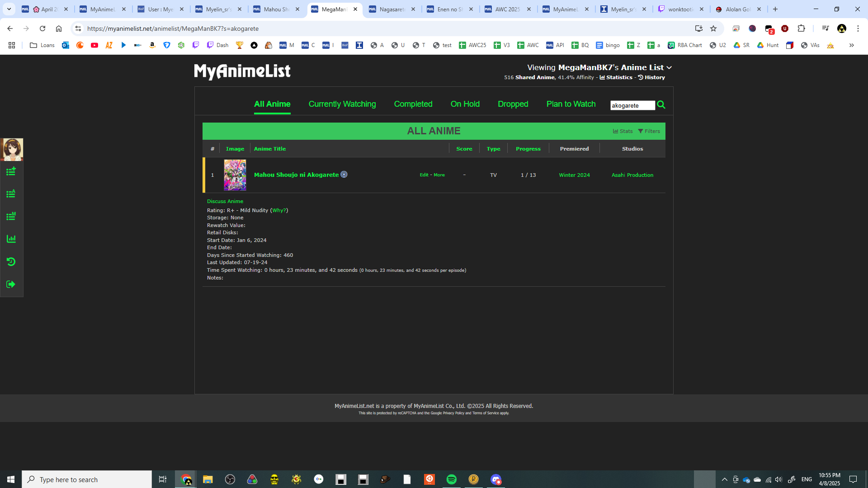868x488 pixels.
Task: Open the Asahi Production studio link
Action: click(632, 175)
